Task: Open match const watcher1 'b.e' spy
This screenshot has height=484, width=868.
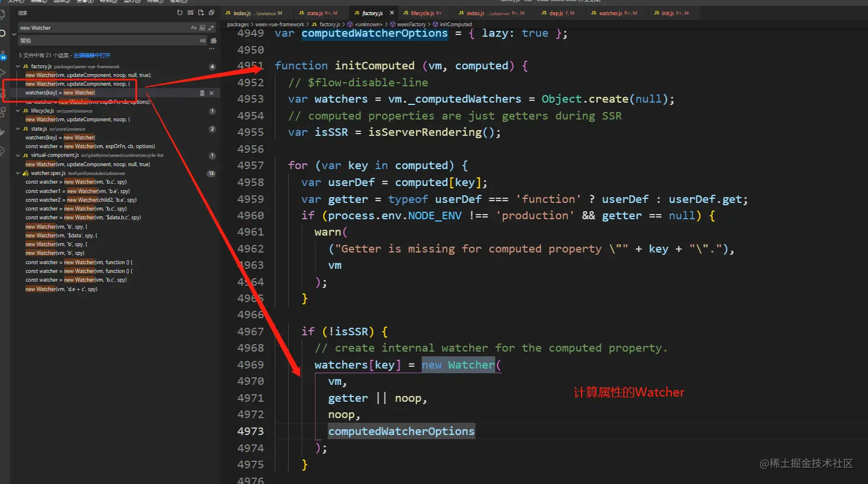Action: click(x=78, y=191)
